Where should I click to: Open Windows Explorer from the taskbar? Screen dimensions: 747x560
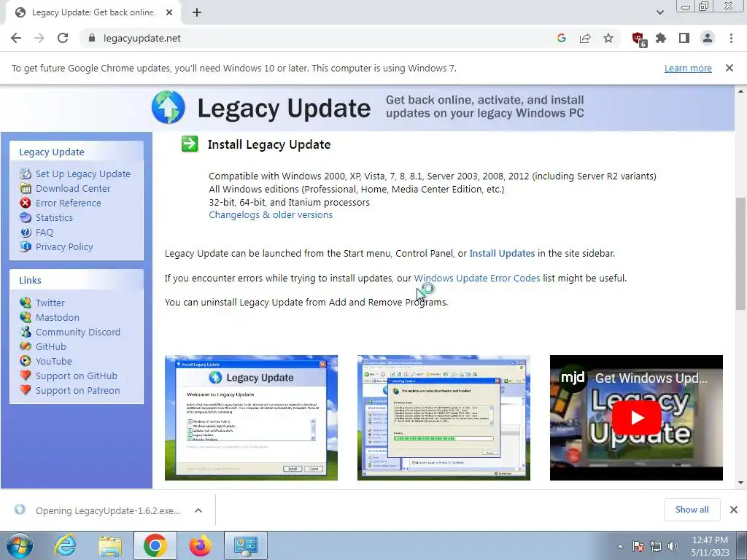tap(110, 545)
